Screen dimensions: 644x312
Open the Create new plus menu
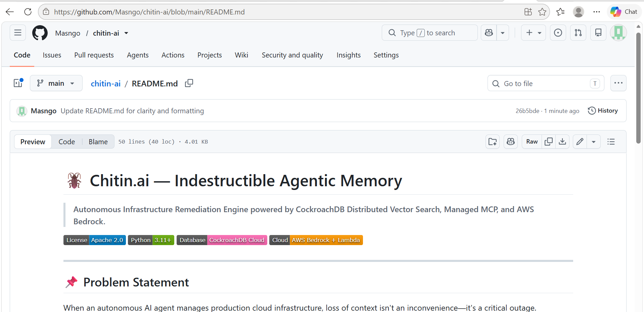coord(534,33)
